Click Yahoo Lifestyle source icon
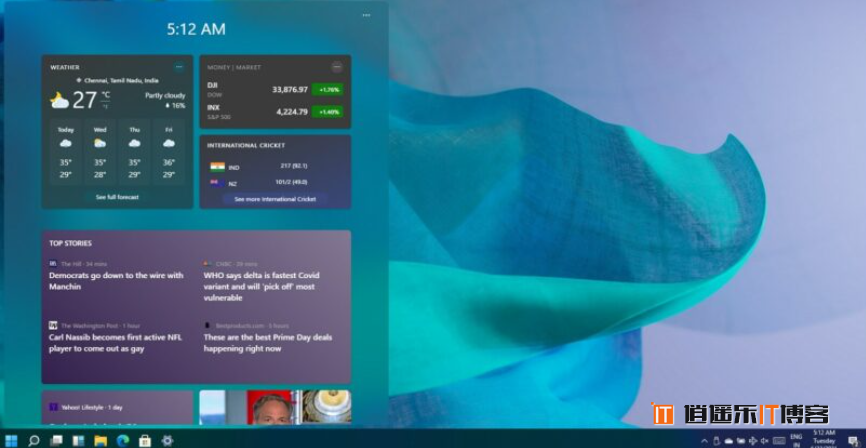866x448 pixels. click(54, 407)
